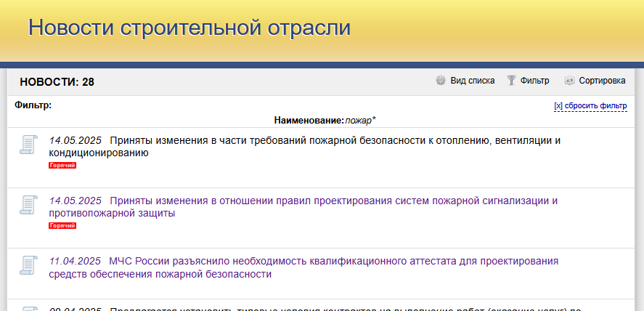
Task: Open the Сортировка options
Action: 602,81
